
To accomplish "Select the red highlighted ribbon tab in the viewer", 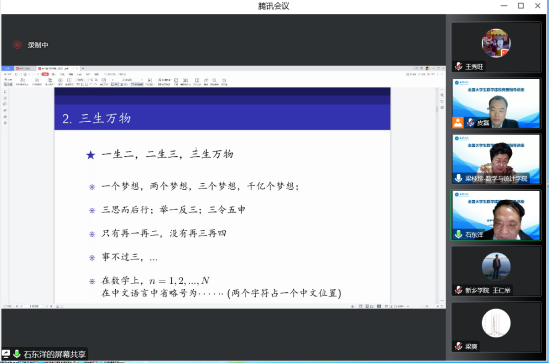I will (45, 74).
